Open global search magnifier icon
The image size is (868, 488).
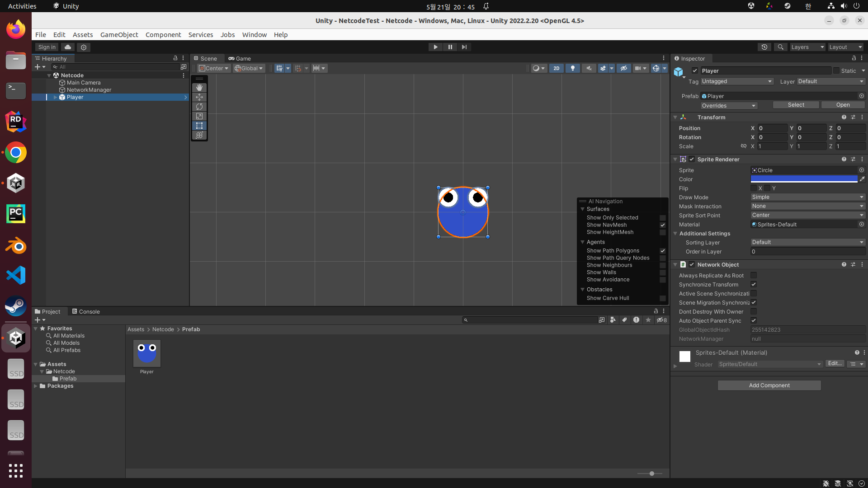(781, 47)
